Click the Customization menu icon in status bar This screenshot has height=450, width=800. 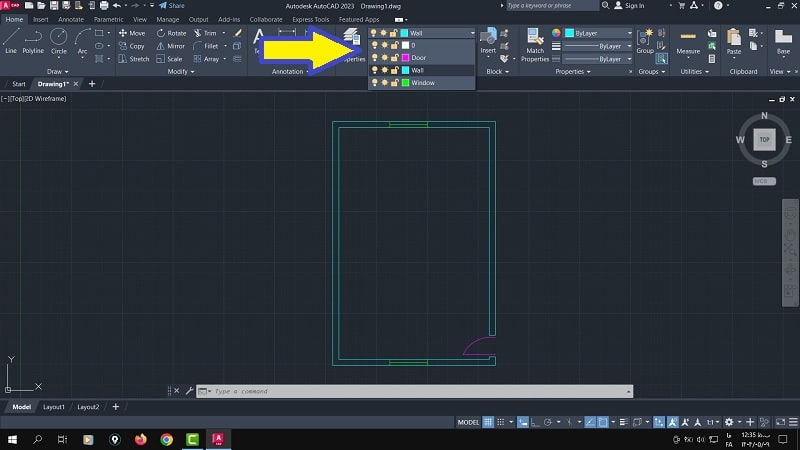[793, 422]
